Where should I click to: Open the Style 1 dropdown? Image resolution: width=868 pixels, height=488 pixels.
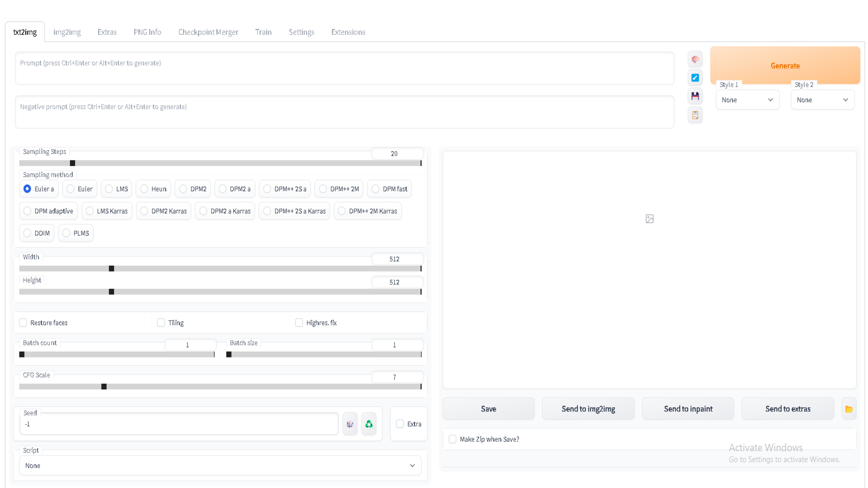(747, 100)
